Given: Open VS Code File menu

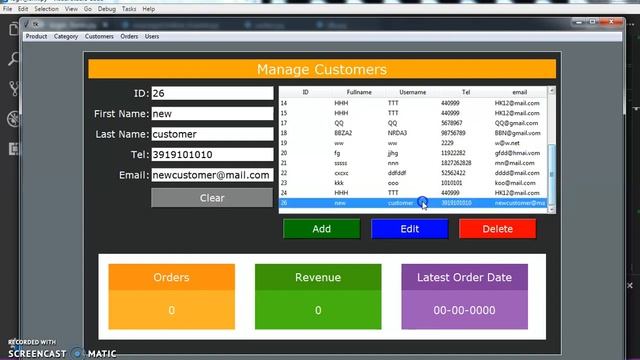Looking at the screenshot, I should (7, 9).
